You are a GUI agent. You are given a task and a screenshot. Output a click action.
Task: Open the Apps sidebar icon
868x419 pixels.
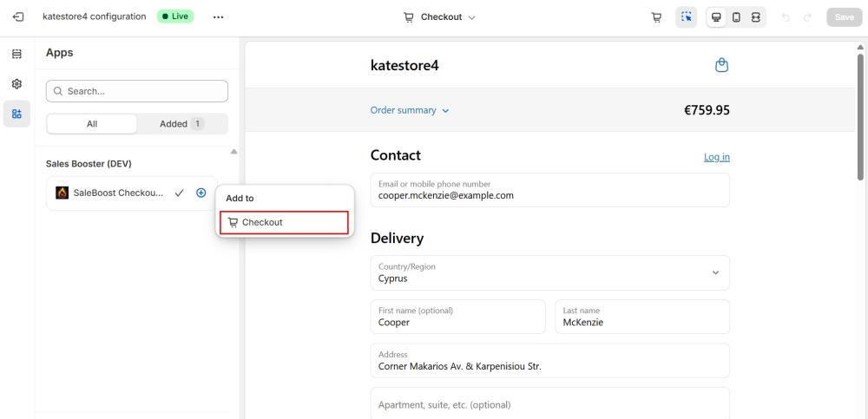16,114
